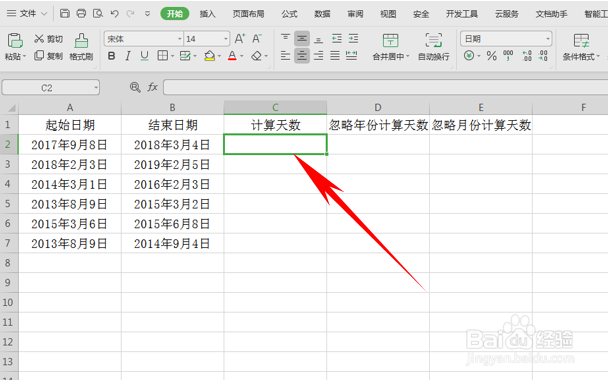Screen dimensions: 608x380
Task: Decrease indent icon
Action: pos(337,39)
